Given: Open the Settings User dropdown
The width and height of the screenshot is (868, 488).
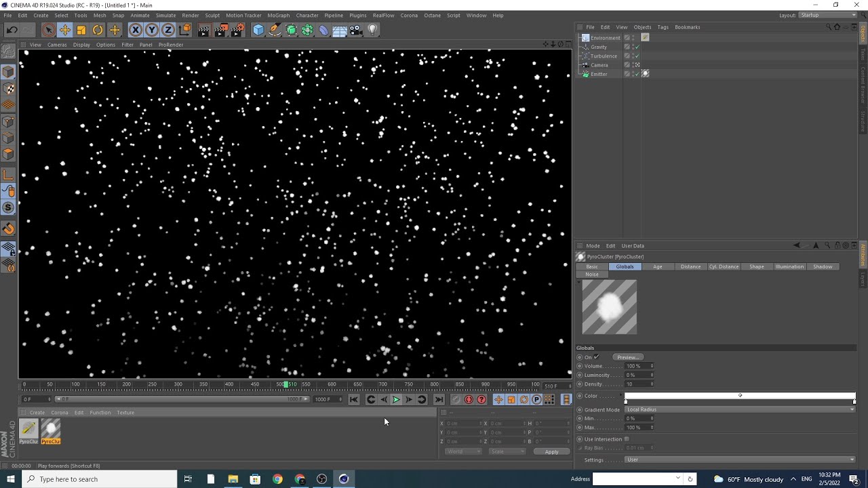Looking at the screenshot, I should click(x=740, y=460).
